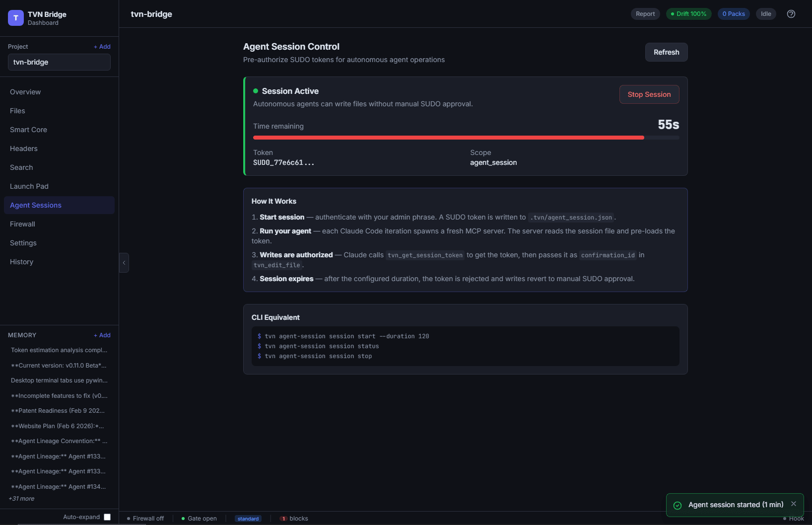Click the TVN Bridge logo icon

15,18
